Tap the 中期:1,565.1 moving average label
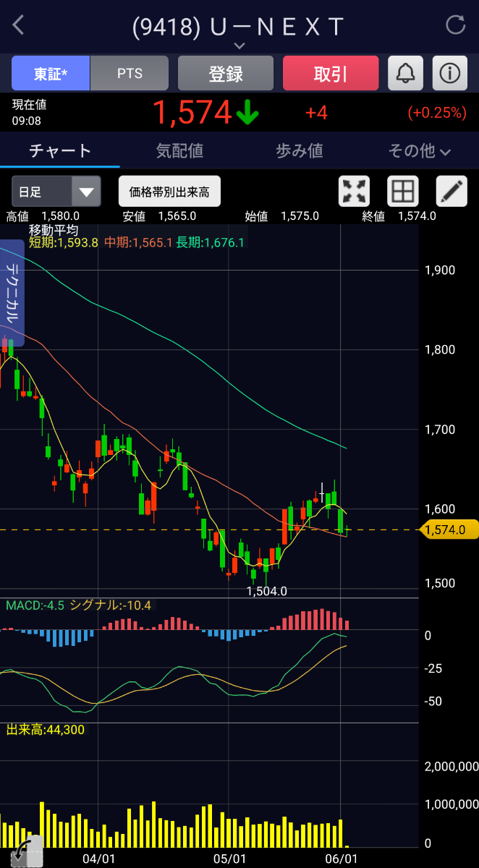Image resolution: width=479 pixels, height=868 pixels. [x=138, y=243]
